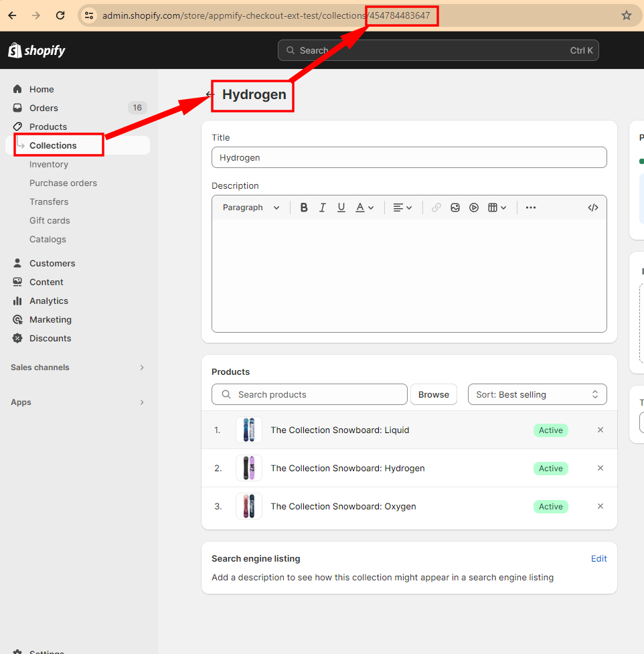This screenshot has height=654, width=644.
Task: Select Collections in the sidebar
Action: tap(53, 145)
